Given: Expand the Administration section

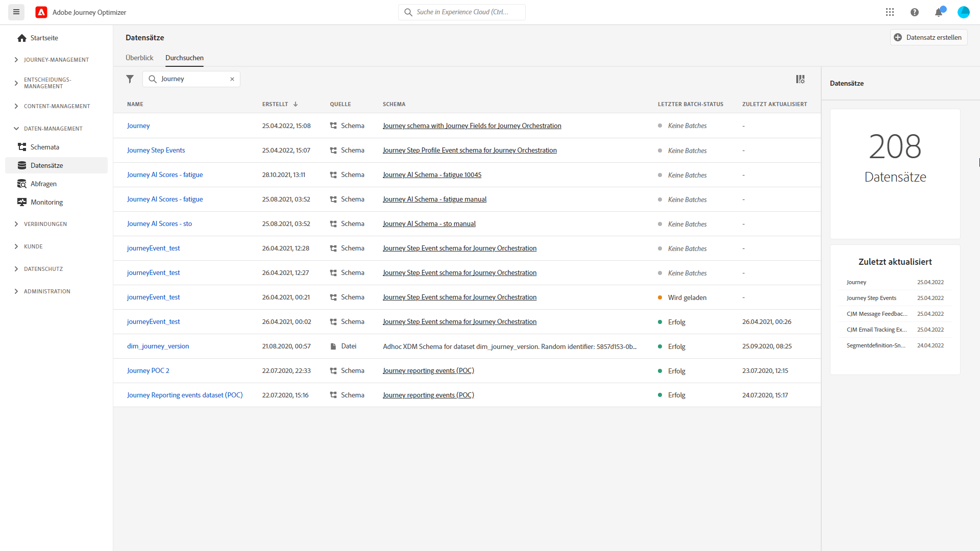Looking at the screenshot, I should pyautogui.click(x=47, y=291).
